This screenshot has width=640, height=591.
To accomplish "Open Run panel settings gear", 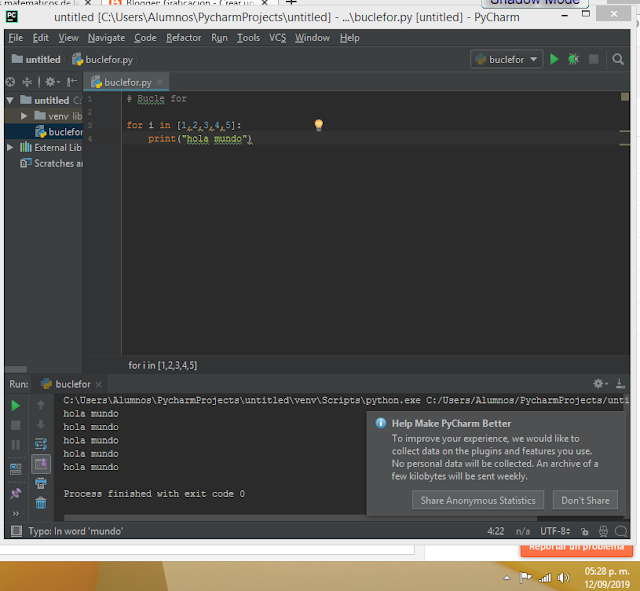I will coord(600,384).
